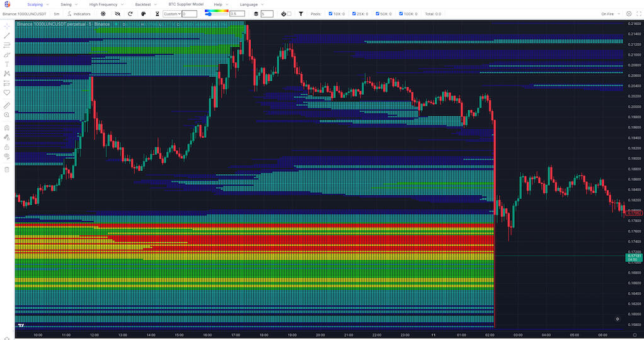Hide all drawings with eye icon

click(6, 156)
